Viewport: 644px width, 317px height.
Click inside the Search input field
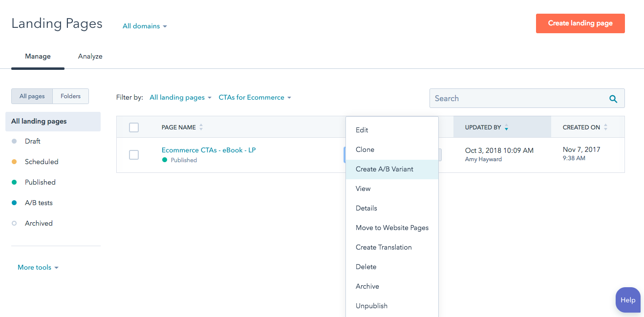tap(513, 98)
